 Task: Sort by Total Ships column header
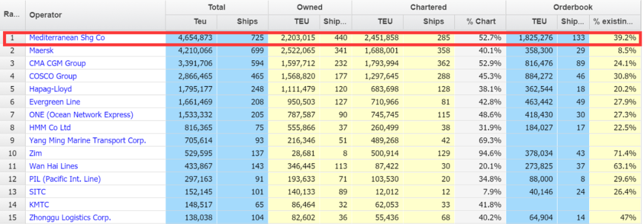242,22
